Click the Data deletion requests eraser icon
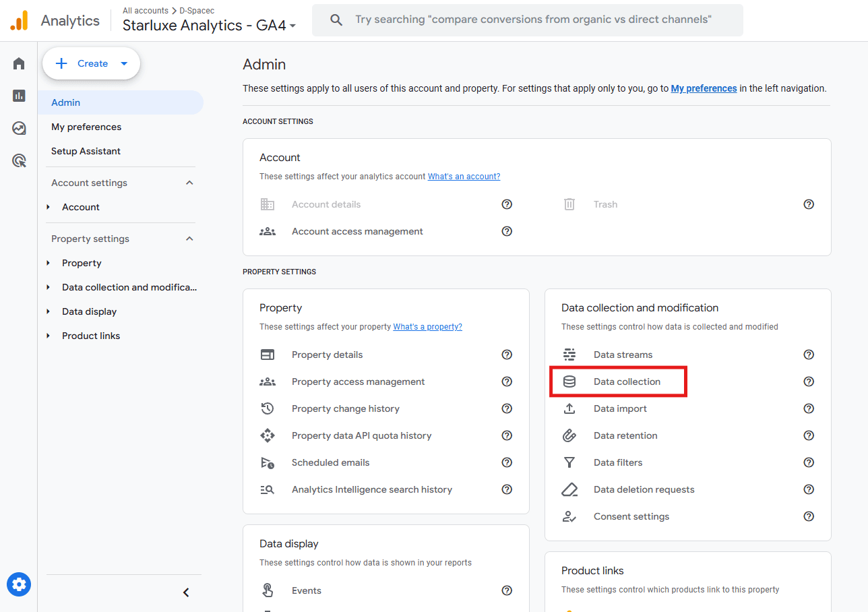Viewport: 868px width, 612px height. point(569,489)
